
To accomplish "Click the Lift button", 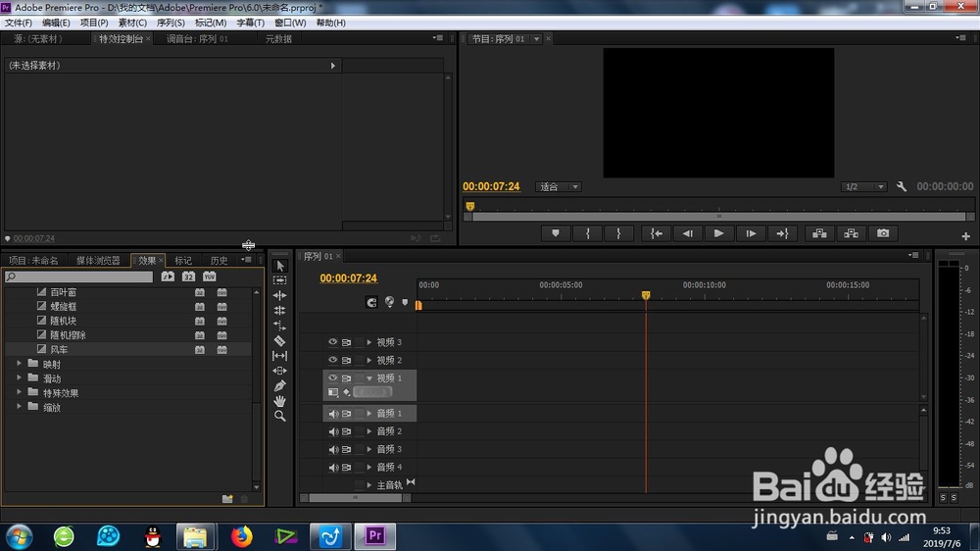I will (819, 233).
